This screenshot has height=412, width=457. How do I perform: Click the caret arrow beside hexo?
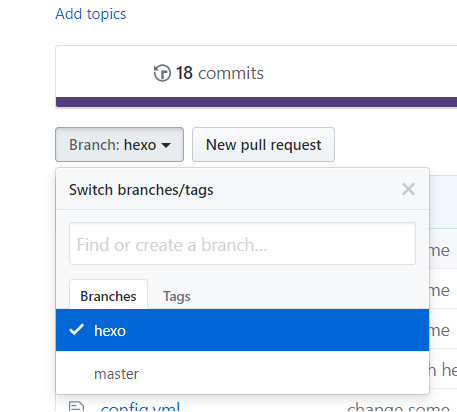pos(166,145)
